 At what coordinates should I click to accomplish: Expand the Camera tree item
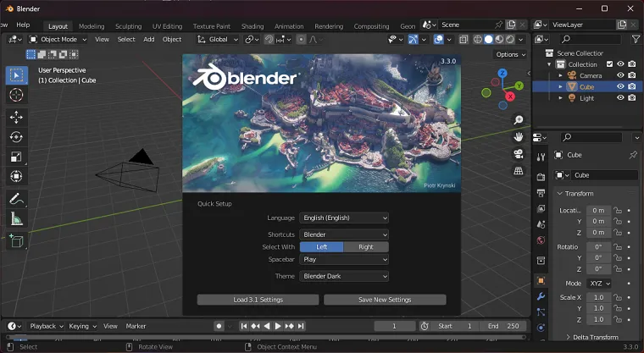(x=560, y=75)
